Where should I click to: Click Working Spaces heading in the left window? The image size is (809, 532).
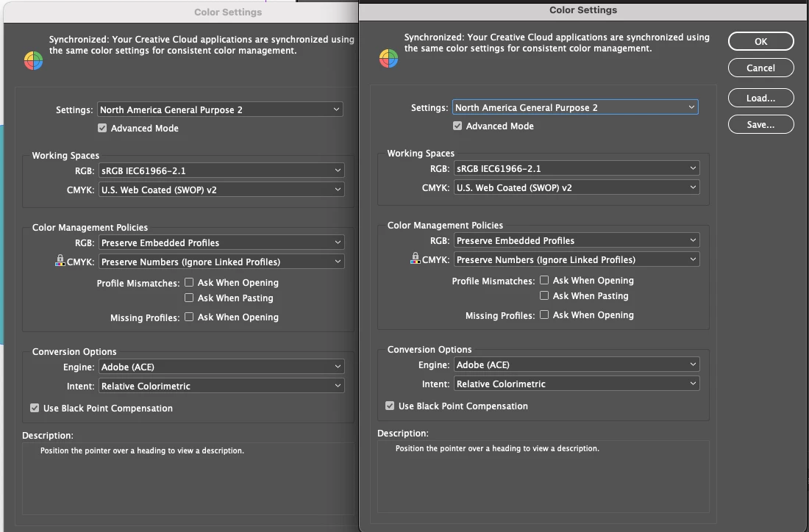click(x=65, y=155)
